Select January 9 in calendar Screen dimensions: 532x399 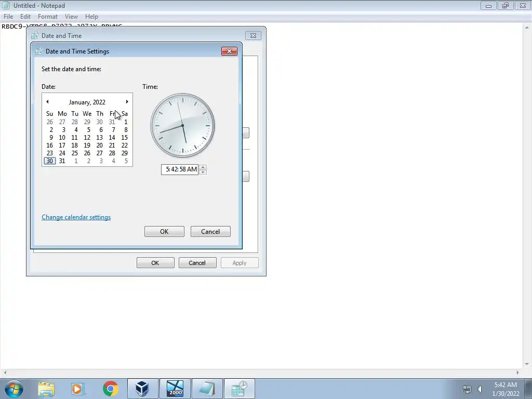click(x=51, y=137)
